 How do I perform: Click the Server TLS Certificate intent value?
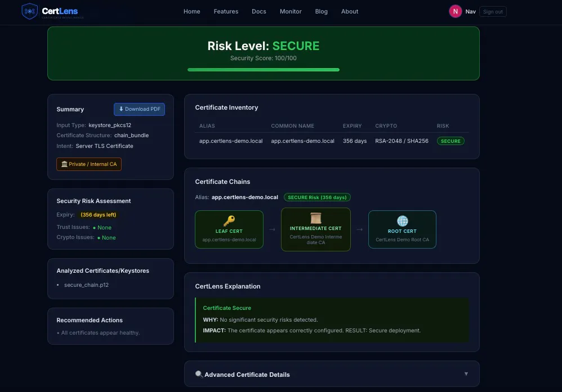coord(104,146)
